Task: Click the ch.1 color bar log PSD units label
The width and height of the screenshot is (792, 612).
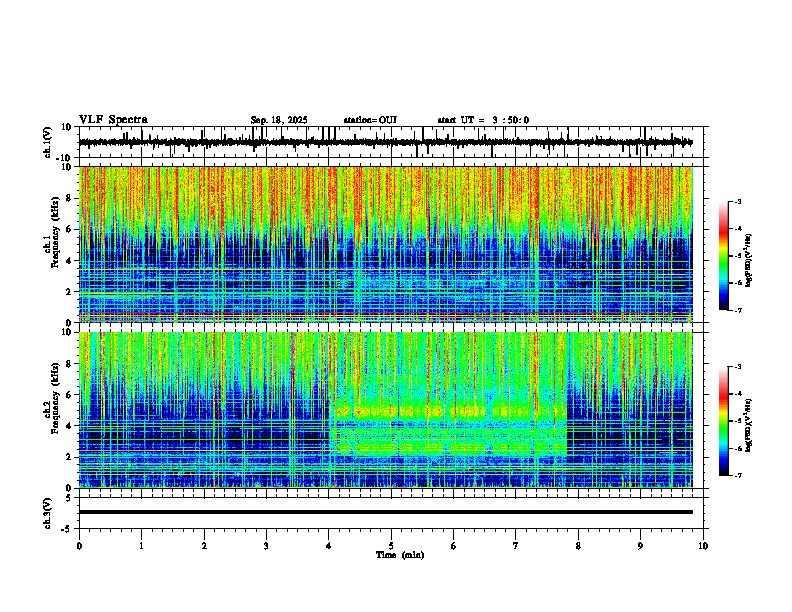Action: coord(749,260)
